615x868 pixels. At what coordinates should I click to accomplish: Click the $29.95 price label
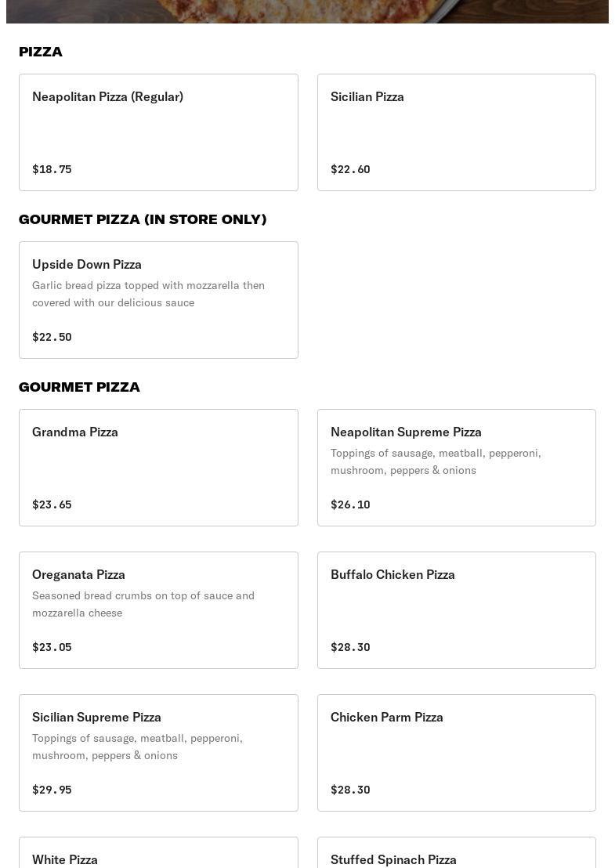pyautogui.click(x=52, y=790)
